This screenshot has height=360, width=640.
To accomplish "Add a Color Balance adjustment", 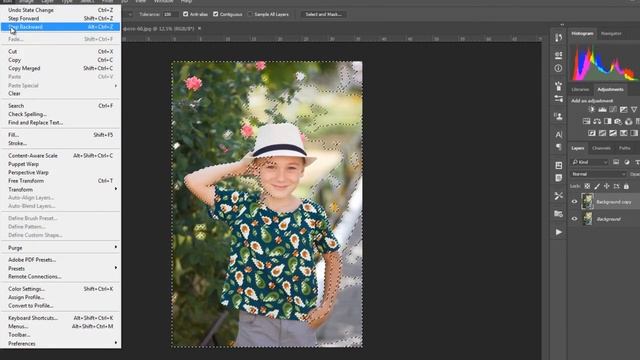I will [597, 121].
